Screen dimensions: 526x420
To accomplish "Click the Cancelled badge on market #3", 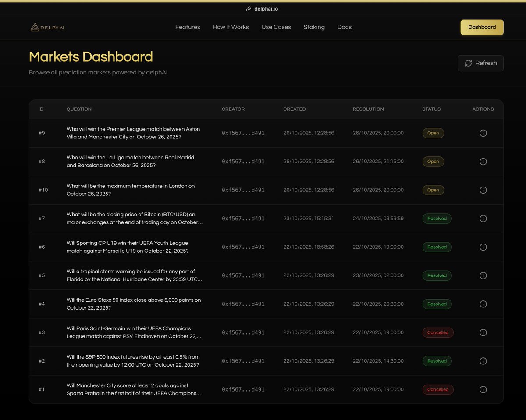I will click(437, 332).
